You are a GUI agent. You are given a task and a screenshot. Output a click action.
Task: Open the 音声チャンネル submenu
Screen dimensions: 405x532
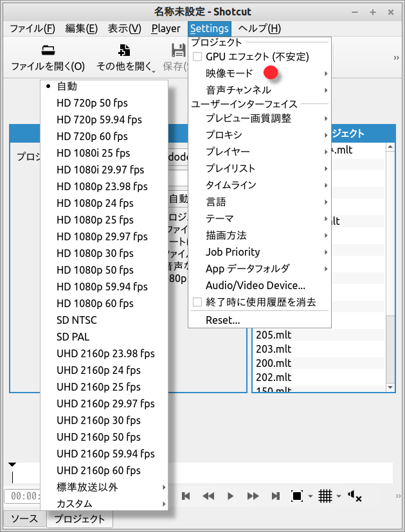(239, 90)
